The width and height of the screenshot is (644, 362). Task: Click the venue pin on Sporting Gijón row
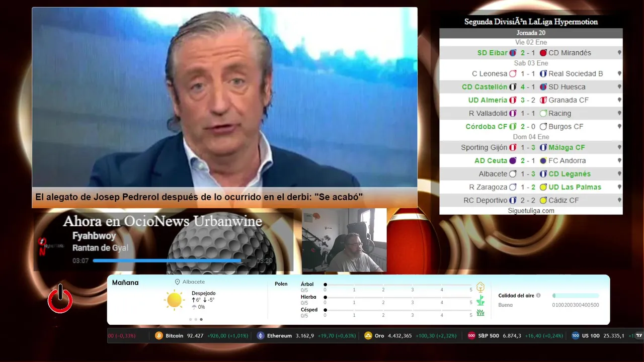pyautogui.click(x=619, y=148)
